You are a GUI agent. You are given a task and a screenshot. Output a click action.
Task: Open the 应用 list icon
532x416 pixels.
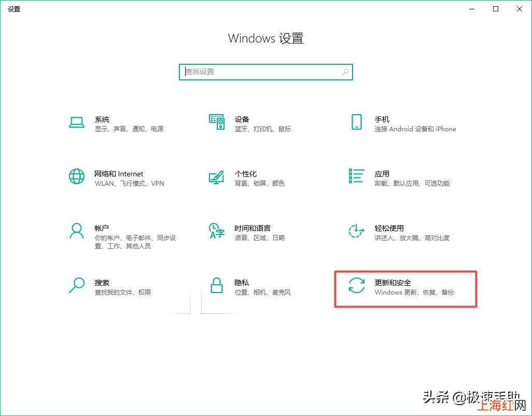pos(357,176)
